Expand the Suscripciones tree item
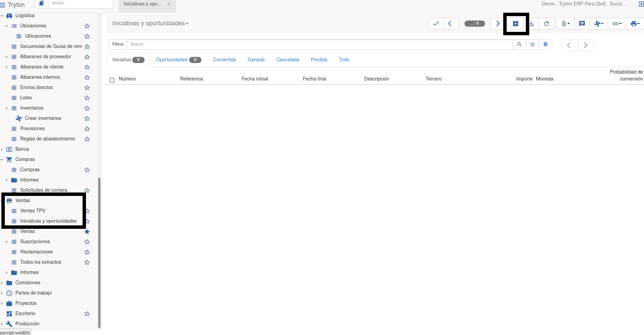Viewport: 644px width, 335px height. 7,242
